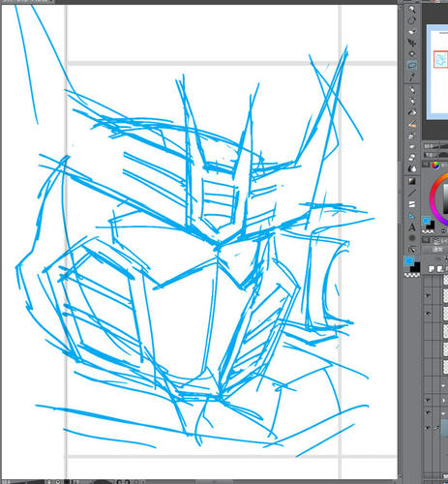Image resolution: width=448 pixels, height=484 pixels.
Task: Hide the topmost visible layer via its eye icon
Action: [429, 295]
